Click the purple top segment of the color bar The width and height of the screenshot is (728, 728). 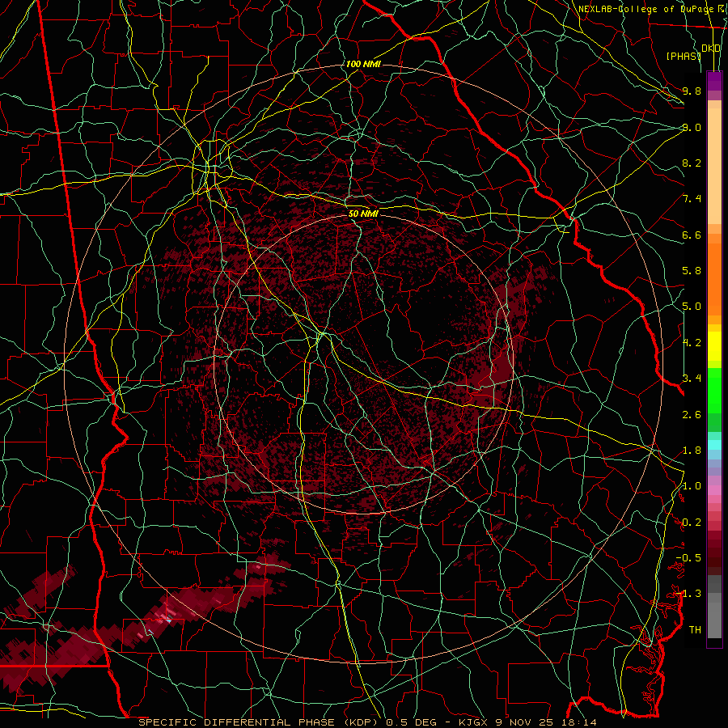click(714, 81)
